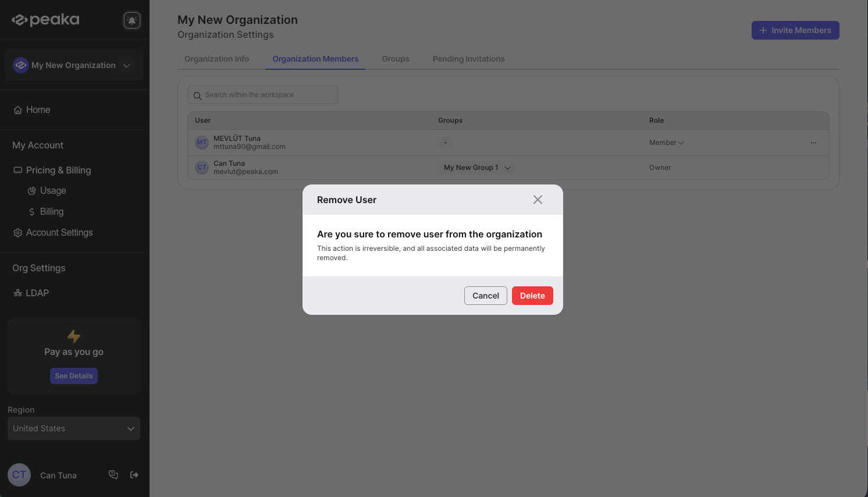The height and width of the screenshot is (497, 868).
Task: Click the workspace search input field
Action: [x=268, y=95]
